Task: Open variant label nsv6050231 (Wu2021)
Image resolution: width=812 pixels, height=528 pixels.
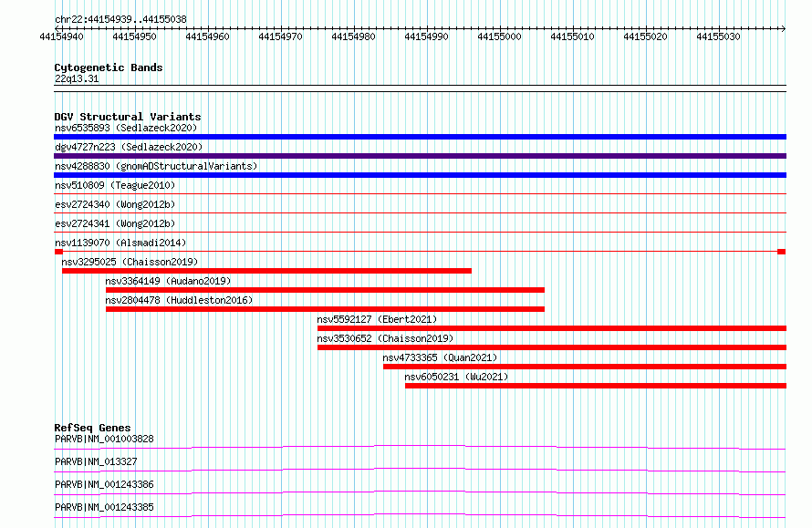Action: pos(456,377)
